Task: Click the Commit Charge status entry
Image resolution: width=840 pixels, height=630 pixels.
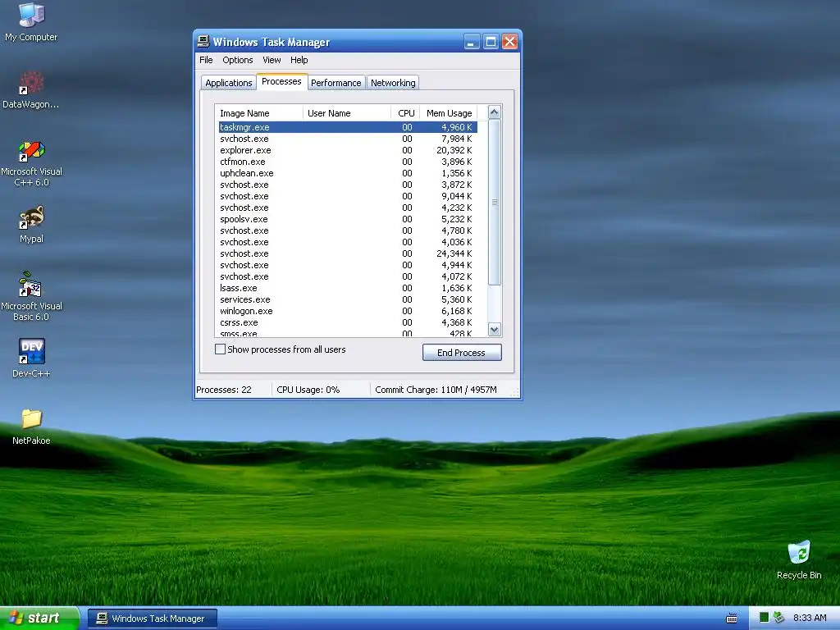Action: pos(436,390)
